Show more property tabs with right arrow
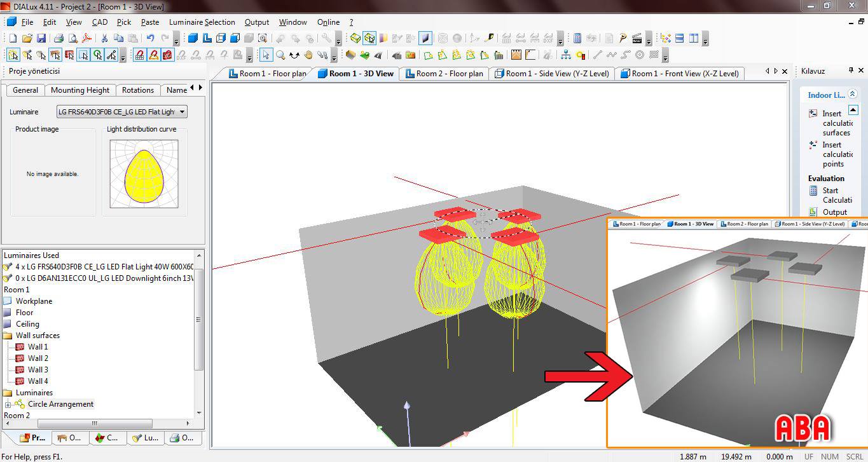Screen dimensions: 868x462 click(x=201, y=88)
